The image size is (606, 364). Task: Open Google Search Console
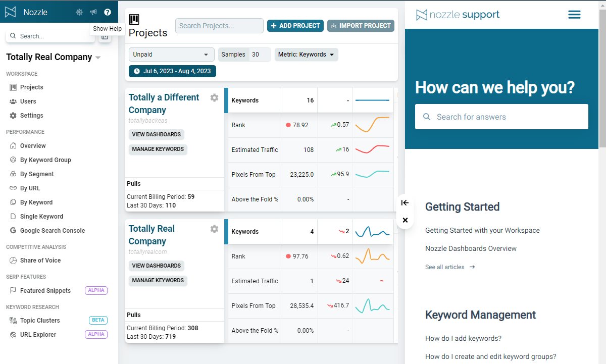(x=53, y=231)
